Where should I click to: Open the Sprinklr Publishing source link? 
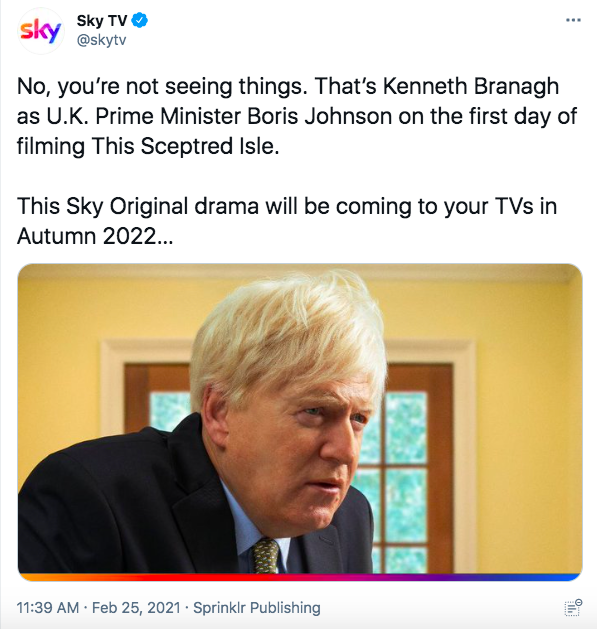point(257,607)
